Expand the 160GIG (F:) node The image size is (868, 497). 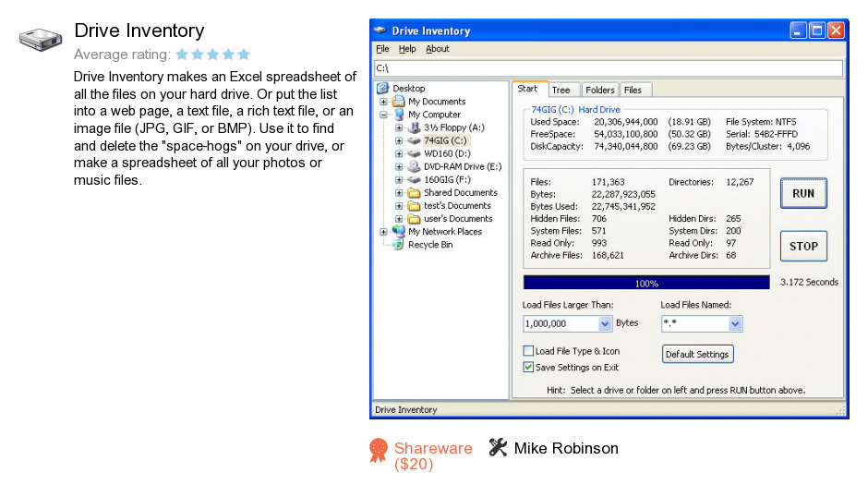click(x=399, y=179)
